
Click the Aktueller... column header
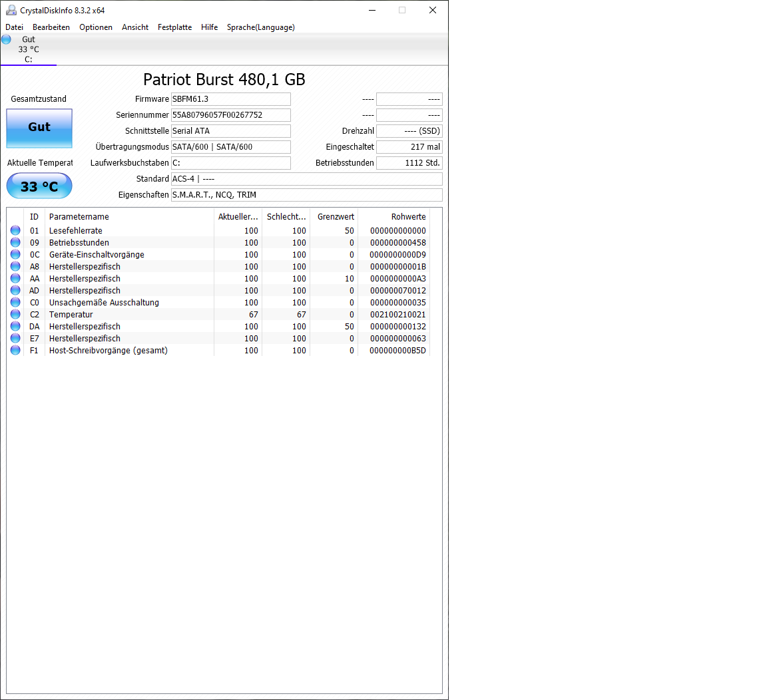[x=238, y=216]
